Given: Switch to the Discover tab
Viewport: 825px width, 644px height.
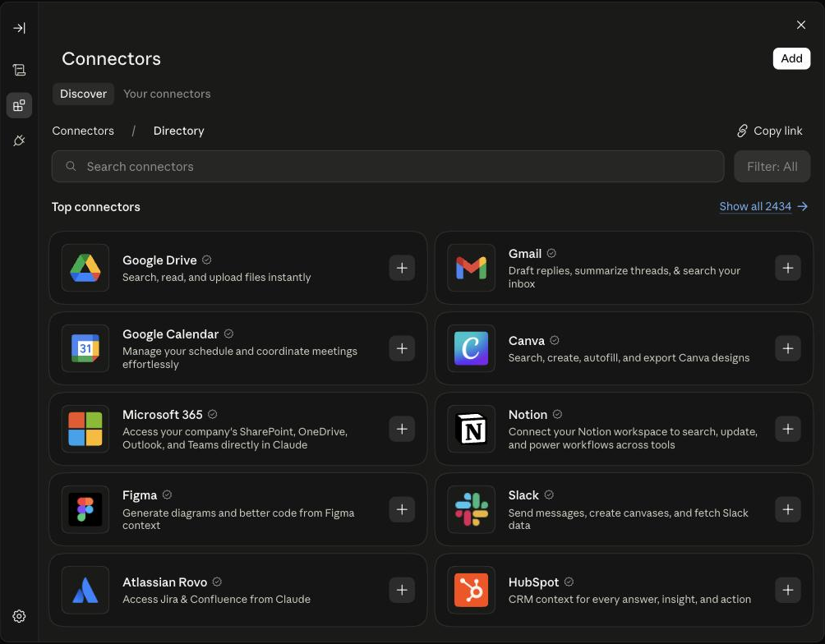Looking at the screenshot, I should 83,94.
